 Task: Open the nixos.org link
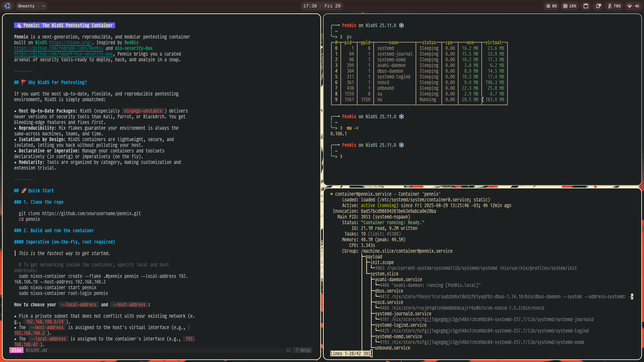[x=70, y=43]
